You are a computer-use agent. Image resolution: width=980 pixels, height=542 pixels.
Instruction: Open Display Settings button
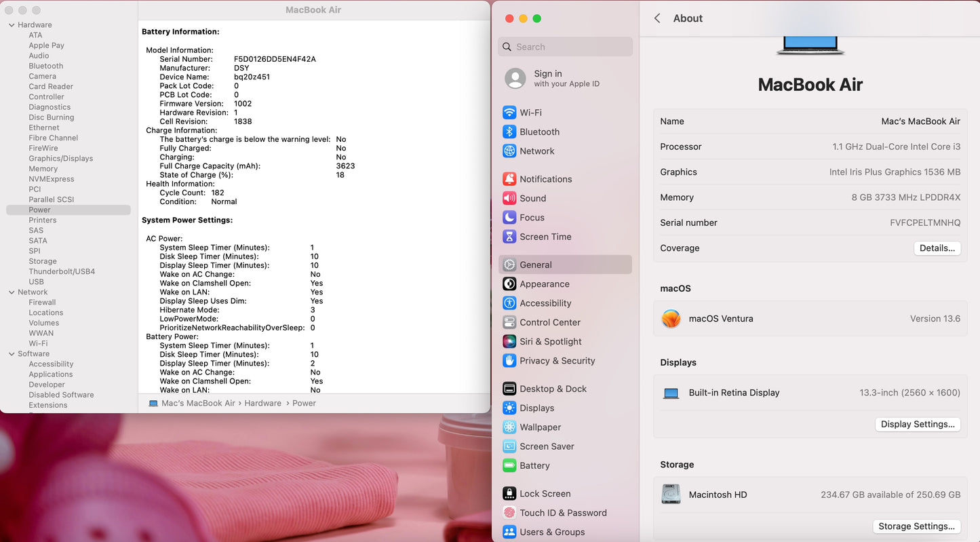(917, 425)
